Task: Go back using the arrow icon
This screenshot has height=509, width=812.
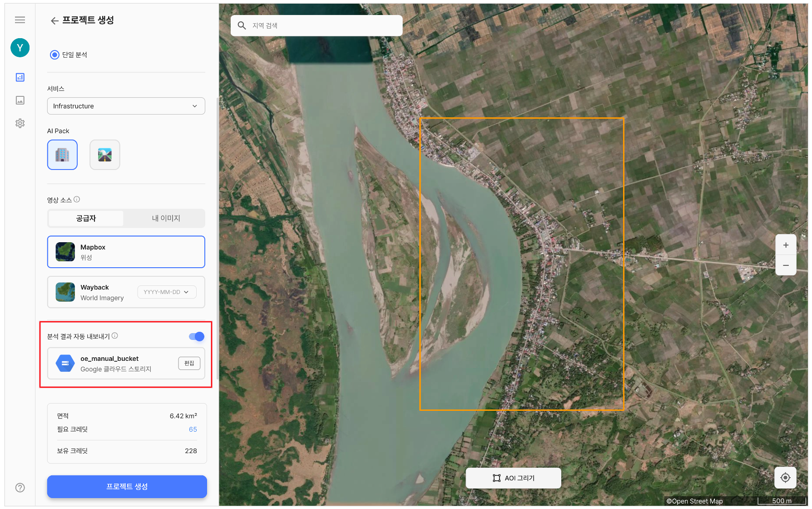Action: click(54, 20)
